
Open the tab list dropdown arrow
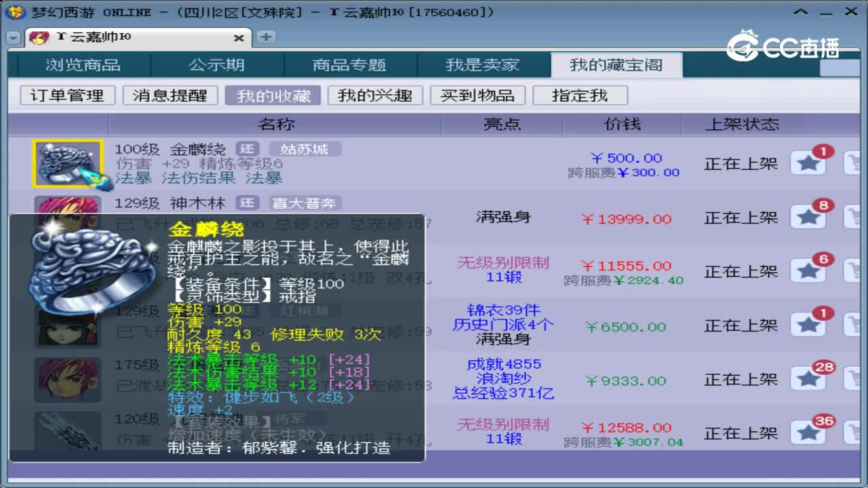(14, 38)
